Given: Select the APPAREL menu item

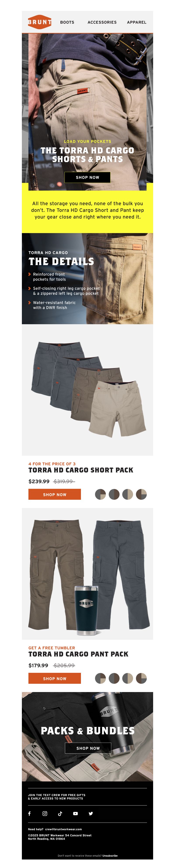Looking at the screenshot, I should (136, 22).
